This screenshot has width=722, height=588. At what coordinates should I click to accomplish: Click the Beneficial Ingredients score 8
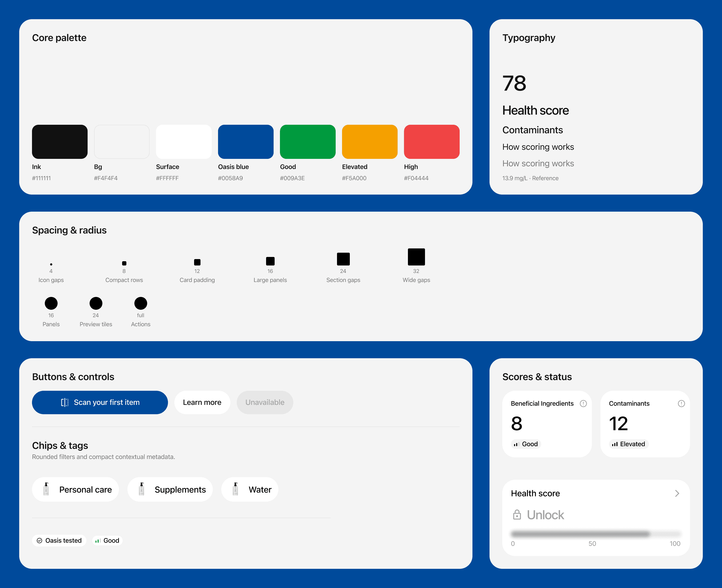click(x=517, y=424)
